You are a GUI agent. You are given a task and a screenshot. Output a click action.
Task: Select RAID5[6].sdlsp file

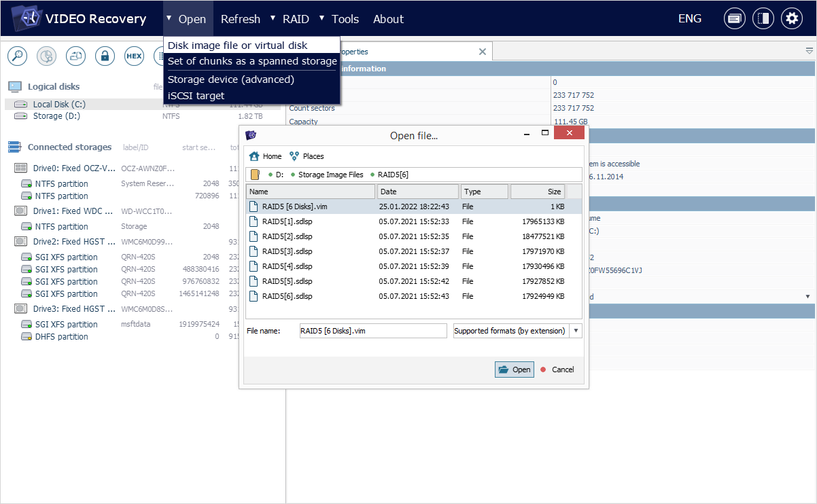click(413, 296)
